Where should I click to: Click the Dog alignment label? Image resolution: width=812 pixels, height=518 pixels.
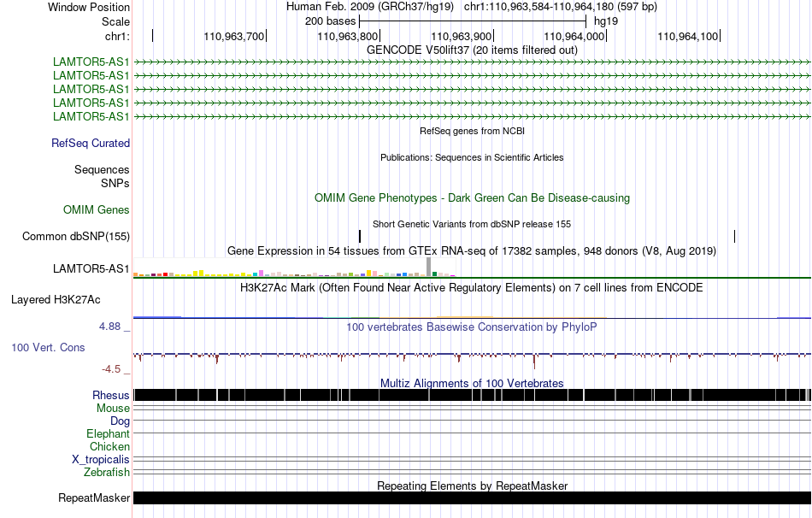[120, 421]
